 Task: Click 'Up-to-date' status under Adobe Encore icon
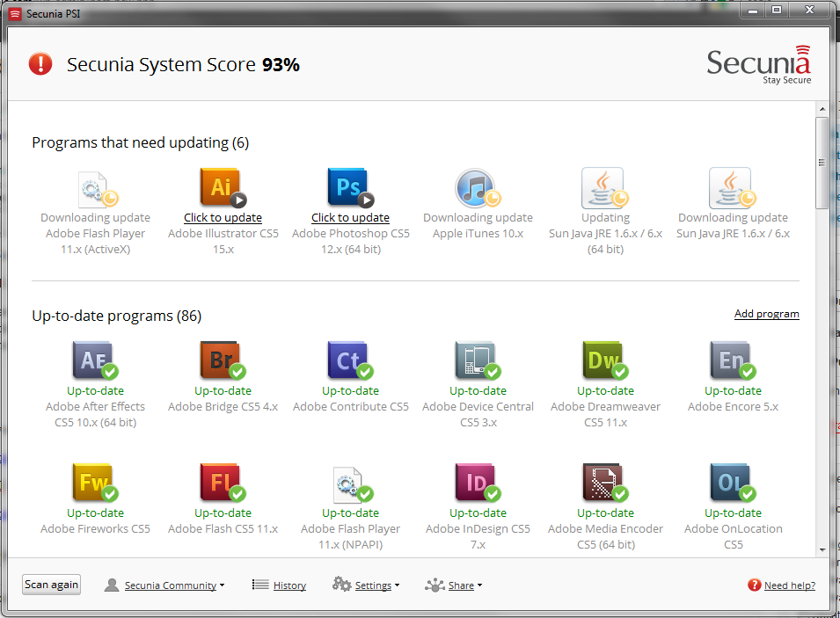733,390
